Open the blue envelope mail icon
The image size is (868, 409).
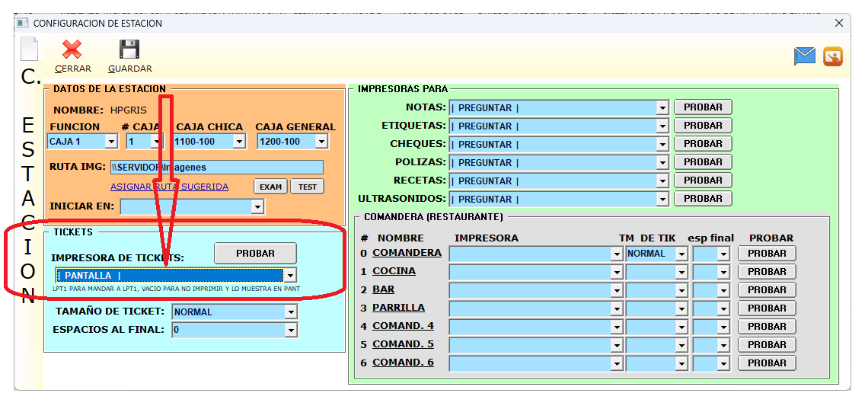point(805,56)
